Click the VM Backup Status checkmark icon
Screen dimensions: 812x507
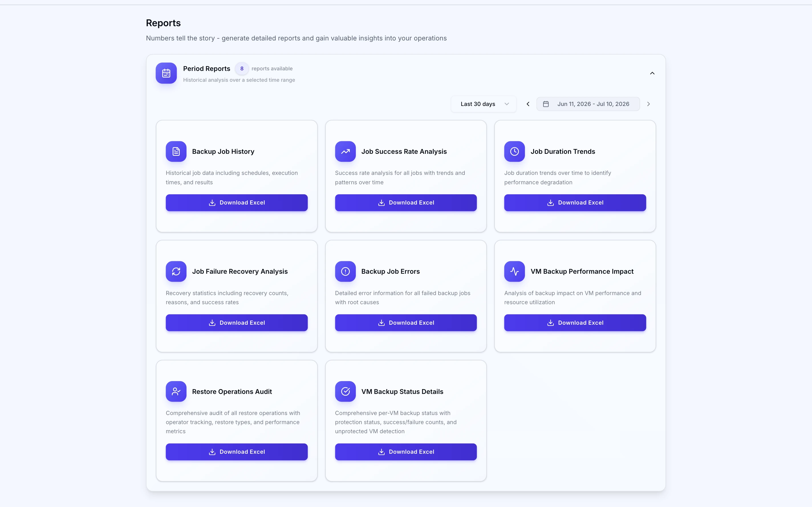[345, 391]
